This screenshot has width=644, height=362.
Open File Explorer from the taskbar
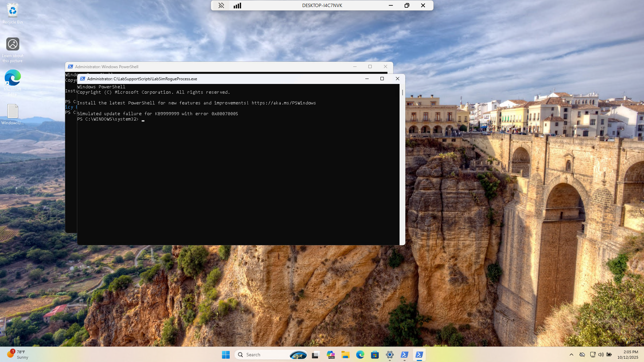tap(346, 355)
